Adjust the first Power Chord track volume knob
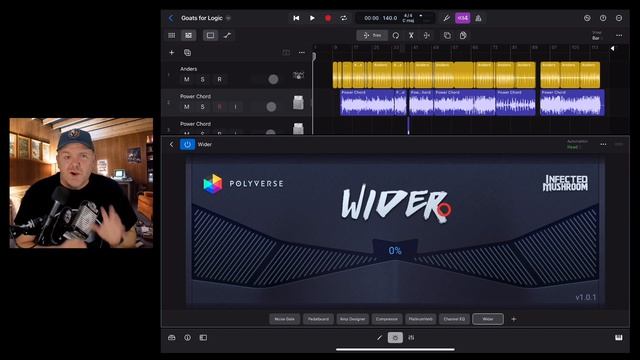Screen dimensions: 640x360 click(x=271, y=107)
